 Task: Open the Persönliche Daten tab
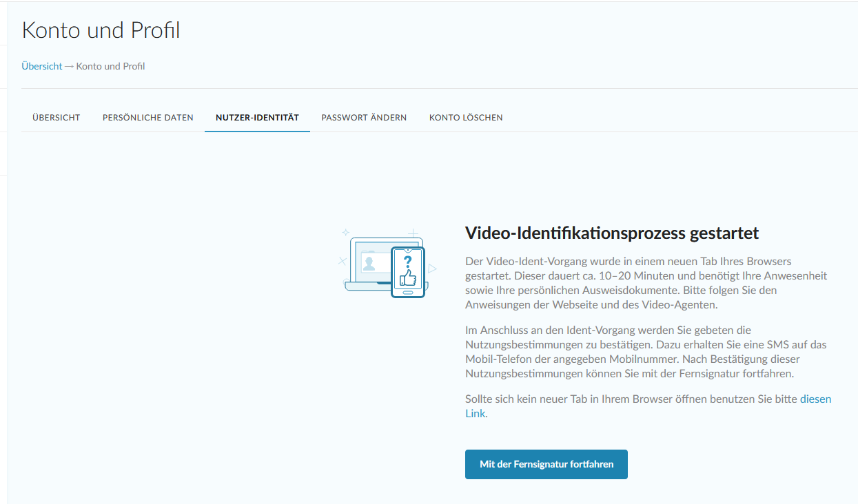[148, 118]
